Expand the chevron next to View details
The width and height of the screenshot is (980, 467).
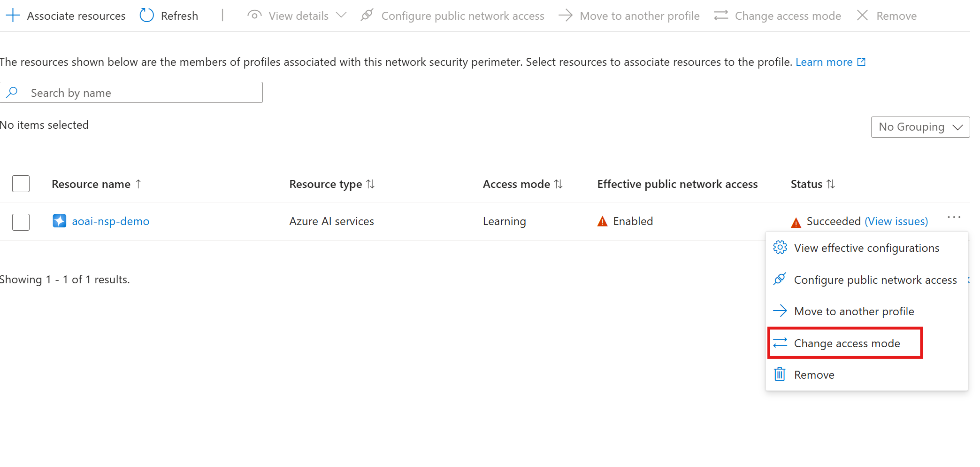(342, 15)
